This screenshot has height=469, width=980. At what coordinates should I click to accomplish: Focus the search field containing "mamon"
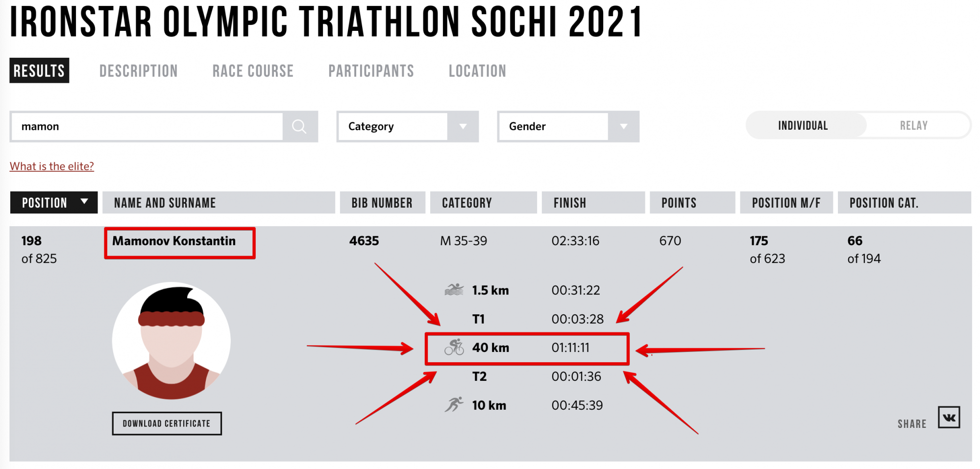point(147,127)
